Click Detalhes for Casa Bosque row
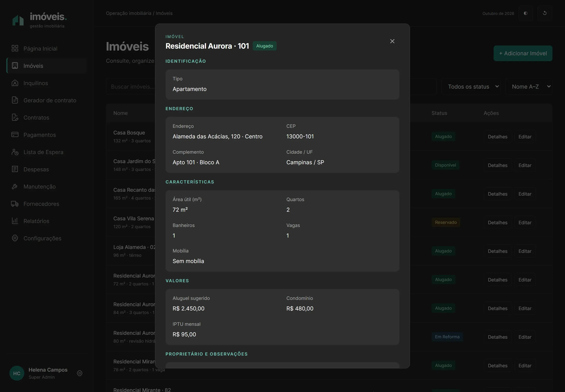The width and height of the screenshot is (565, 392). 497,137
